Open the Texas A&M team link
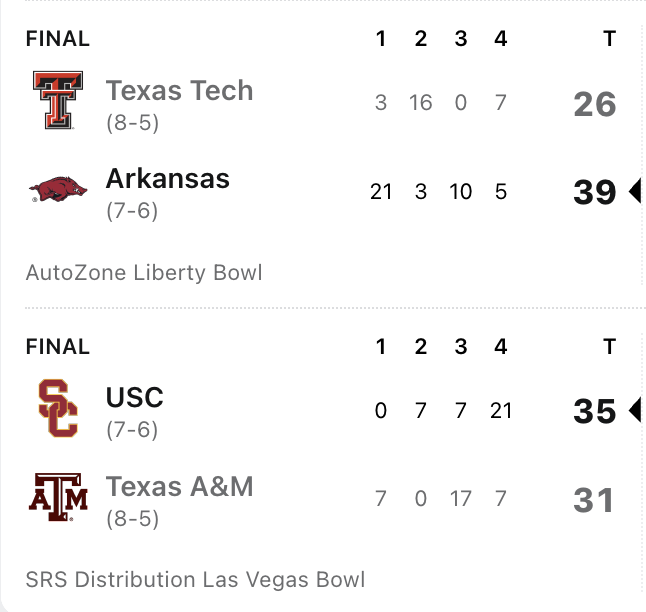Screen dimensions: 646x612 click(180, 486)
